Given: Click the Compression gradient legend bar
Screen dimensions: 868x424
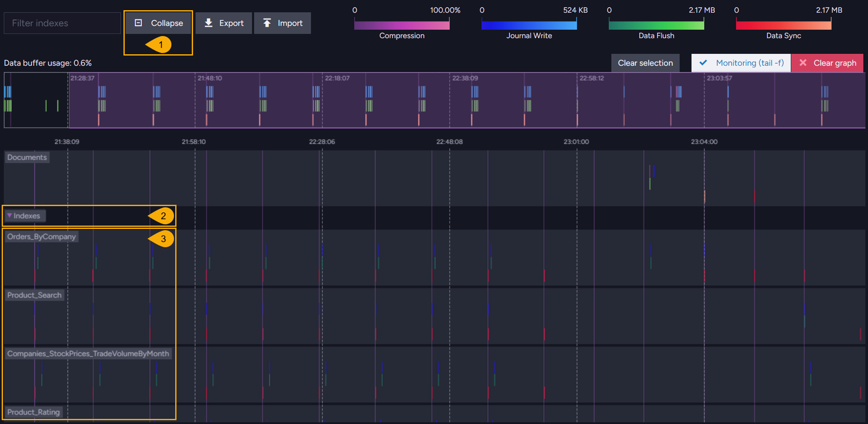Looking at the screenshot, I should [402, 25].
